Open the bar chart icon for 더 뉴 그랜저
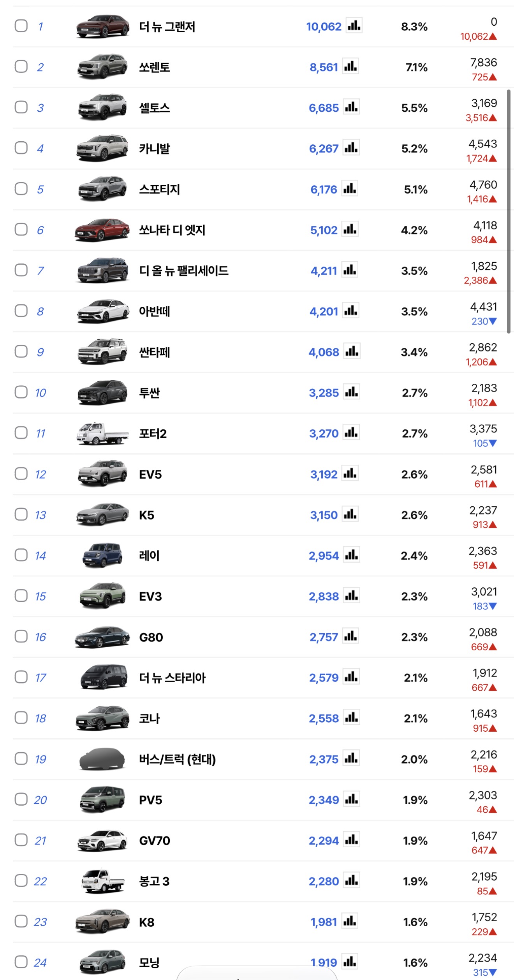 point(354,26)
